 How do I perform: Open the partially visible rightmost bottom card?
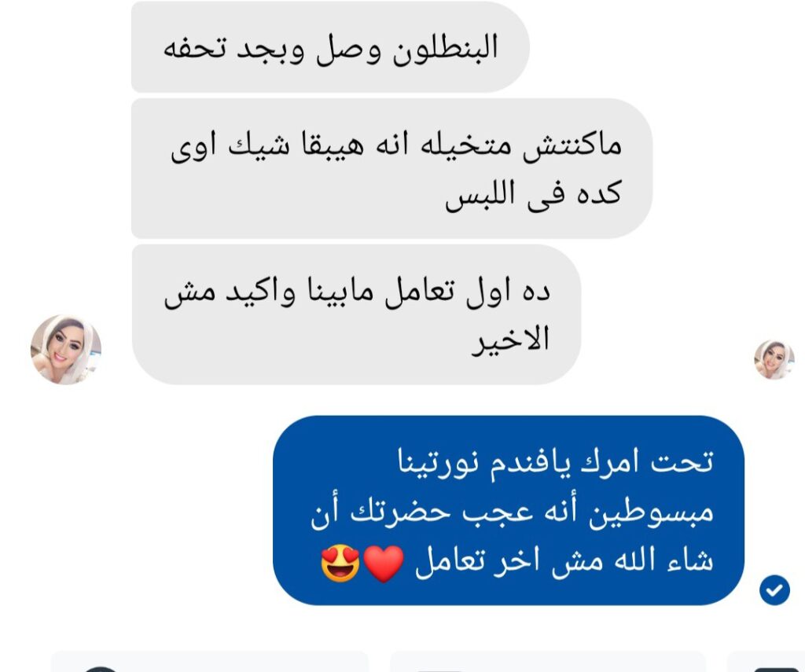[x=766, y=662]
